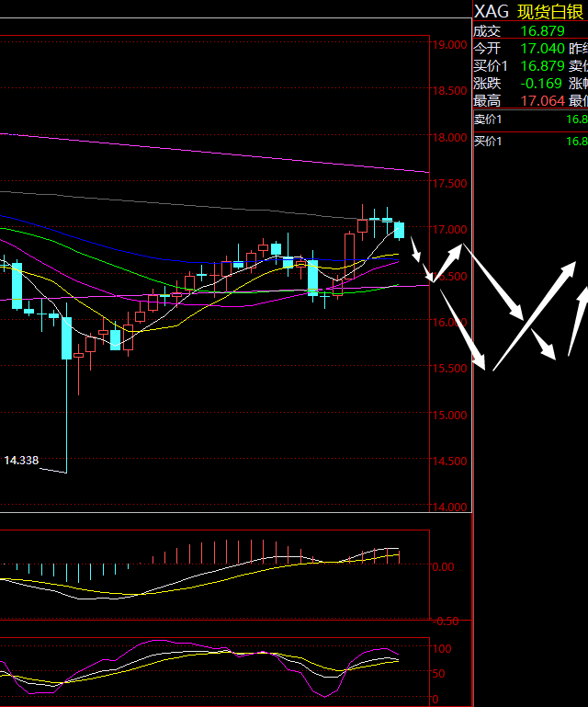Click the -0.50 MACD axis label
Viewport: 588px width, 707px height.
(x=446, y=621)
